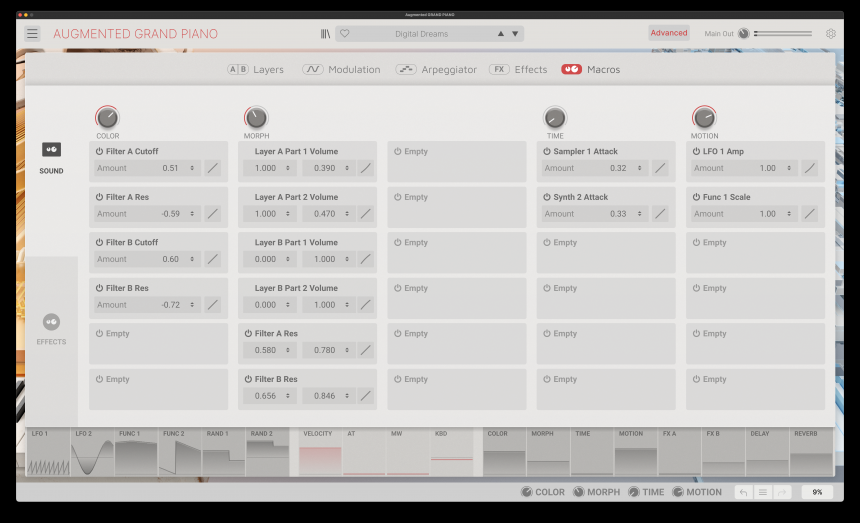This screenshot has height=523, width=860.
Task: Open curve editor for LFO 1 Amp
Action: tap(810, 168)
